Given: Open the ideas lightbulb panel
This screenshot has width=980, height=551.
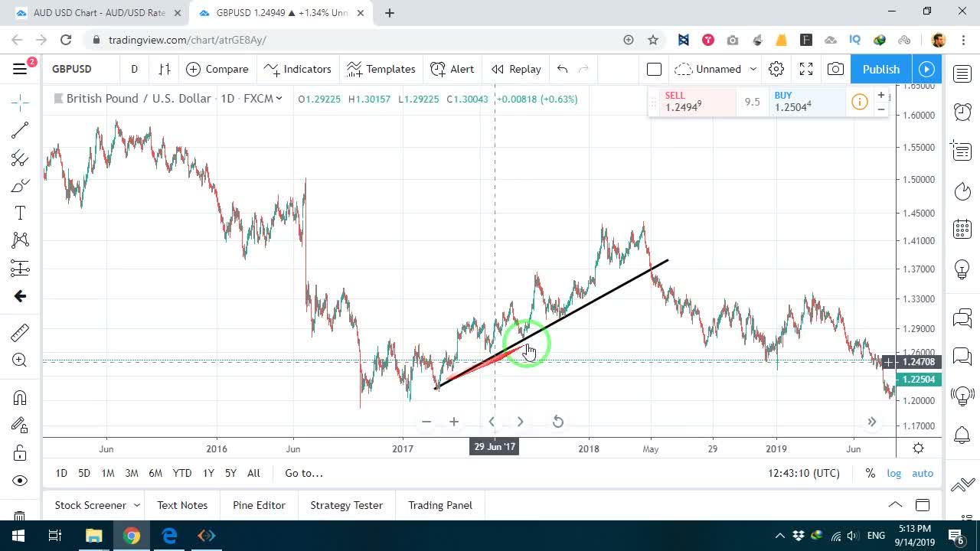Looking at the screenshot, I should point(962,269).
